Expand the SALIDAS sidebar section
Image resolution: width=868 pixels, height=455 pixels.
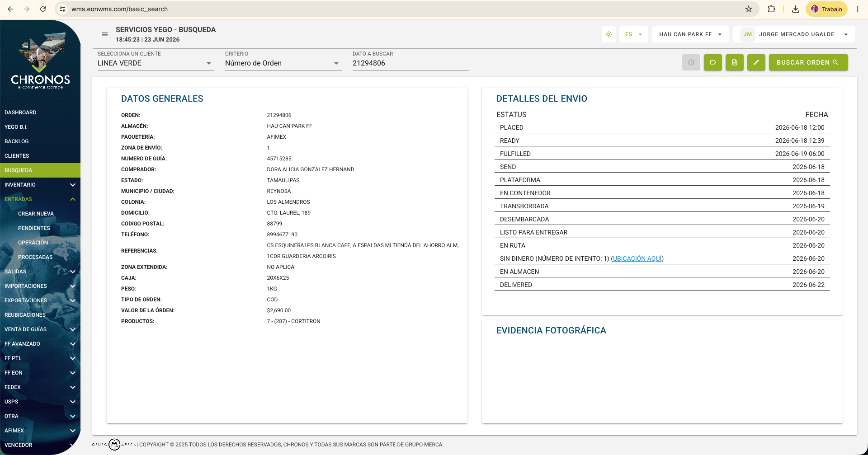(x=40, y=272)
